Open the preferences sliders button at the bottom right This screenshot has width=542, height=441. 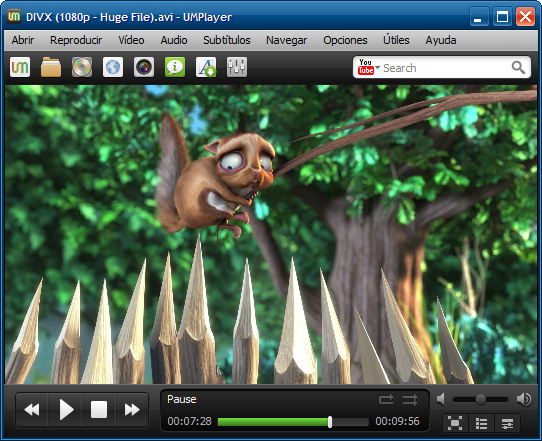click(507, 423)
